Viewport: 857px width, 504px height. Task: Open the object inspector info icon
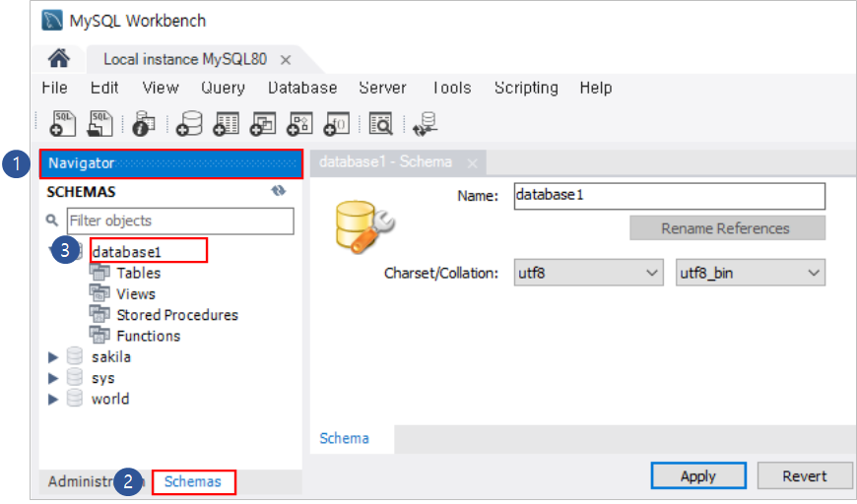point(143,123)
